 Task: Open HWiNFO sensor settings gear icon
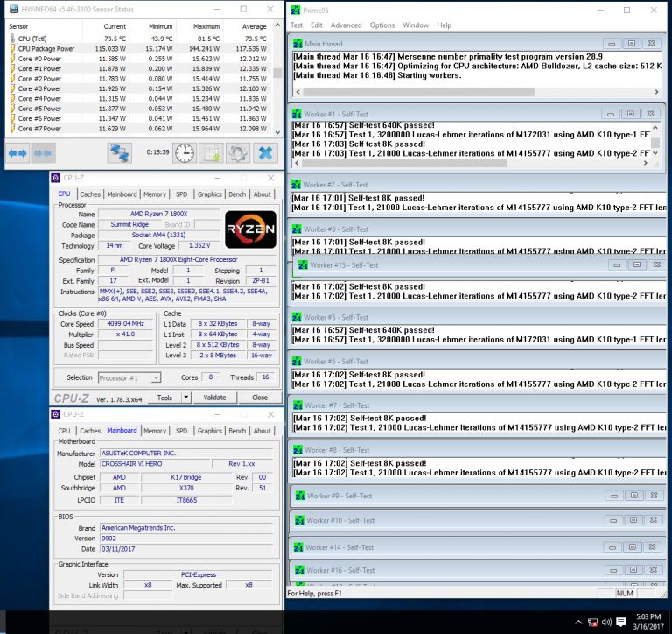tap(237, 153)
